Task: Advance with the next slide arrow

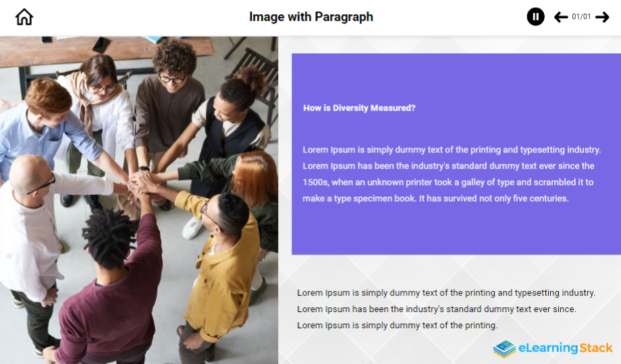Action: (x=602, y=17)
